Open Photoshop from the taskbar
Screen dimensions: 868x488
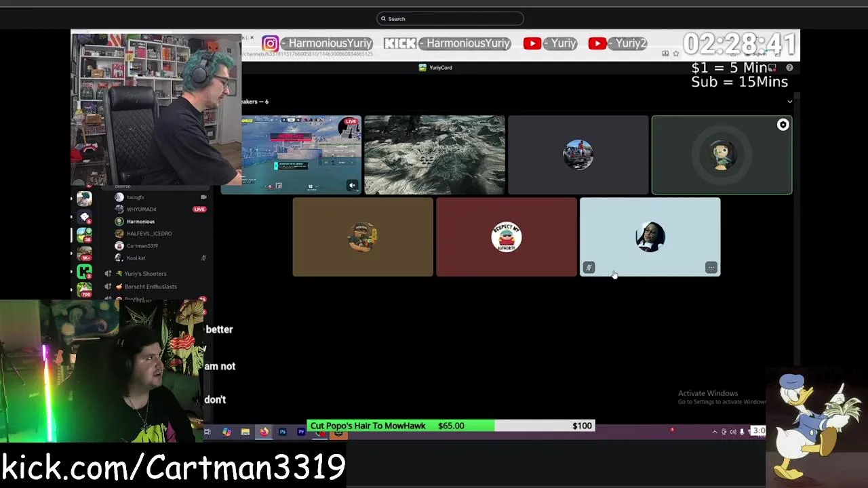[282, 432]
